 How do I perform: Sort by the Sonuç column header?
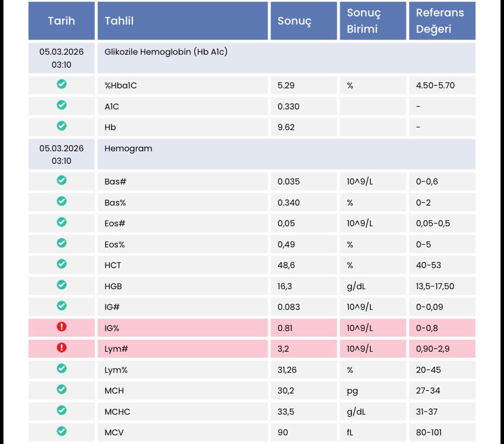294,21
